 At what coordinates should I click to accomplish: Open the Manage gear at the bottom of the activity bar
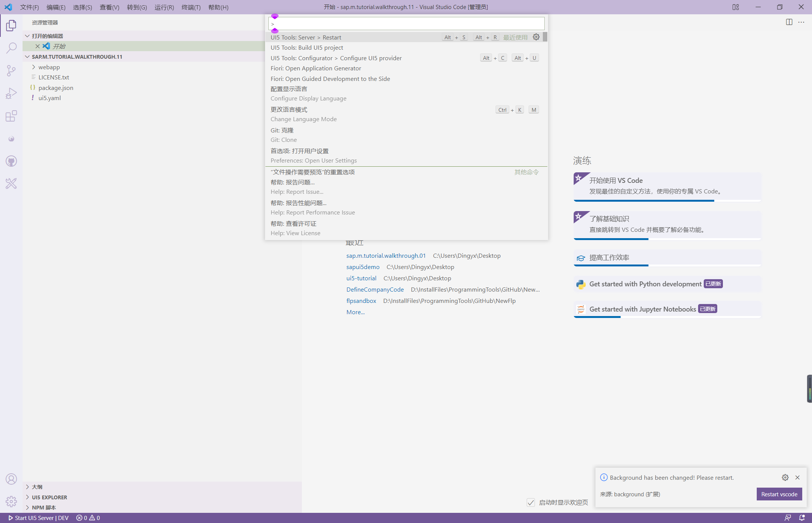11,502
